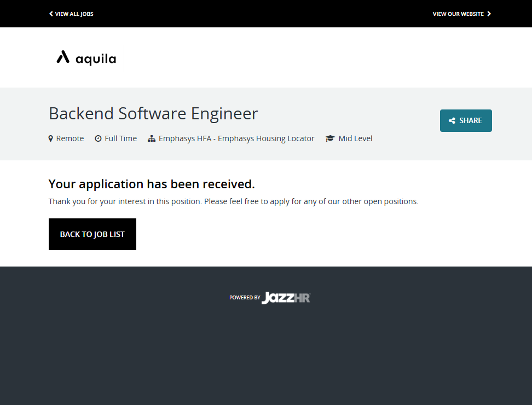Click the Emphasys Housing Locator department text
532x405 pixels.
236,139
